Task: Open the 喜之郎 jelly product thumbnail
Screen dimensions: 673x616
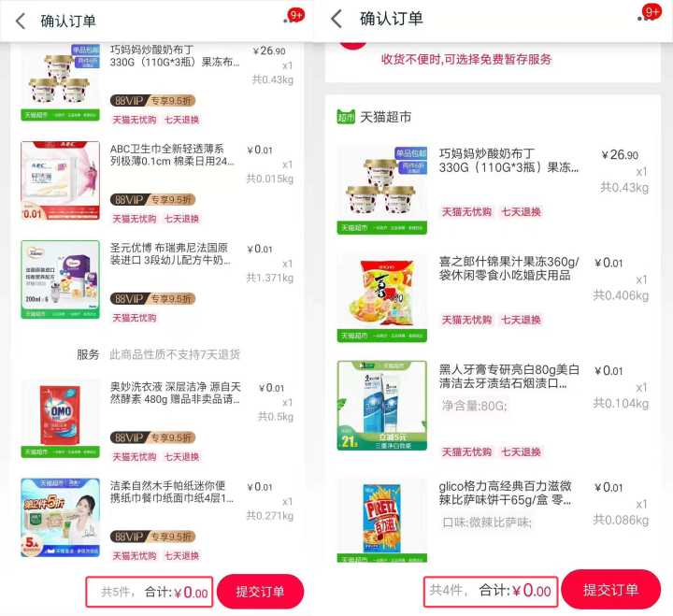Action: (x=382, y=298)
